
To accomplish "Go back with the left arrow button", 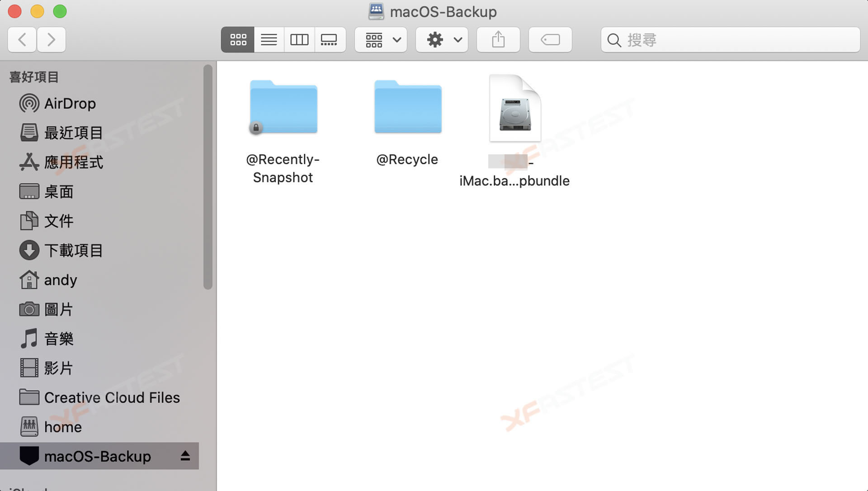I will [22, 40].
